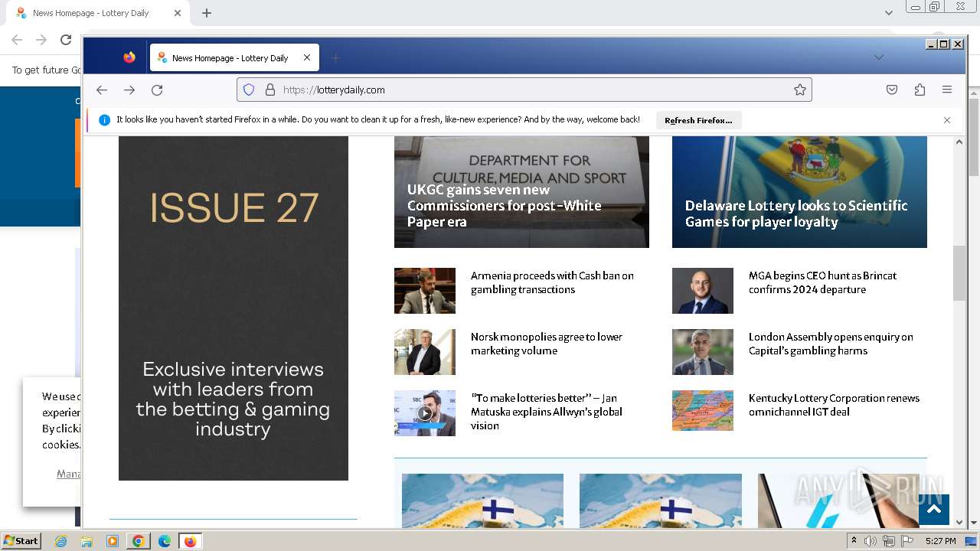
Task: Reload the page in Firefox
Action: [157, 90]
